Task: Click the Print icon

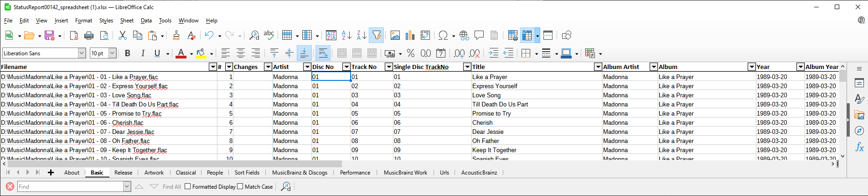Action: point(89,35)
